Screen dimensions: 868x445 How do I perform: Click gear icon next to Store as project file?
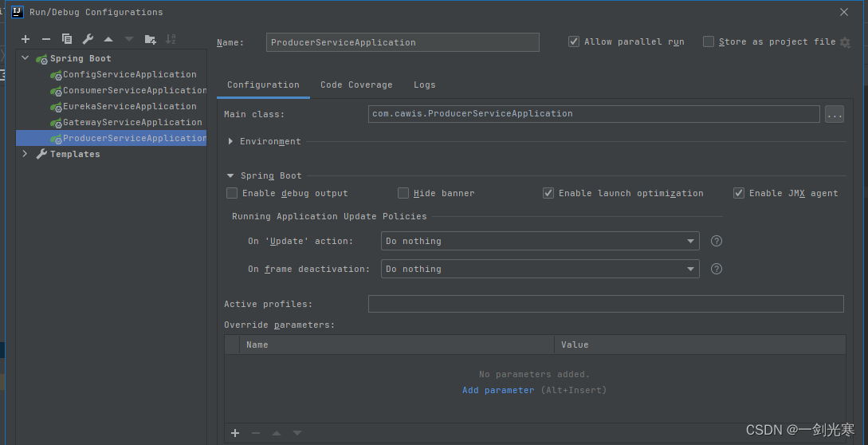[x=845, y=42]
